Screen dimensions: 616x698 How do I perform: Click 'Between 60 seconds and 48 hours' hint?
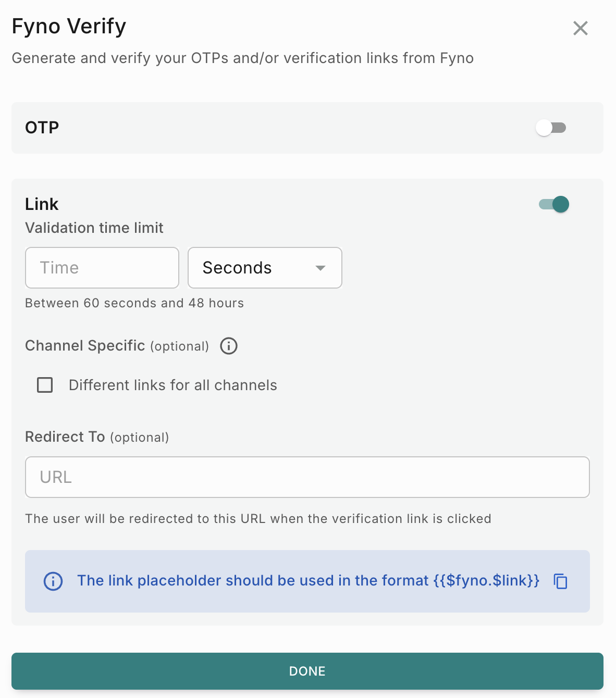pyautogui.click(x=134, y=303)
